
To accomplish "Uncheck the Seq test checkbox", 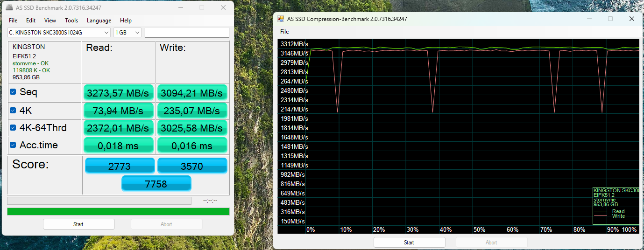I will pyautogui.click(x=13, y=92).
